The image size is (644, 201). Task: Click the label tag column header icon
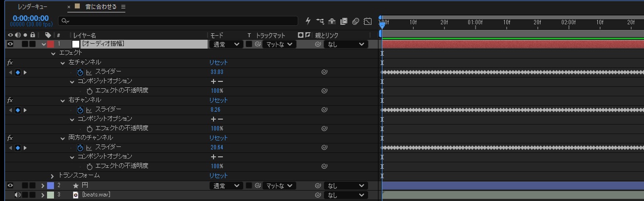click(48, 35)
